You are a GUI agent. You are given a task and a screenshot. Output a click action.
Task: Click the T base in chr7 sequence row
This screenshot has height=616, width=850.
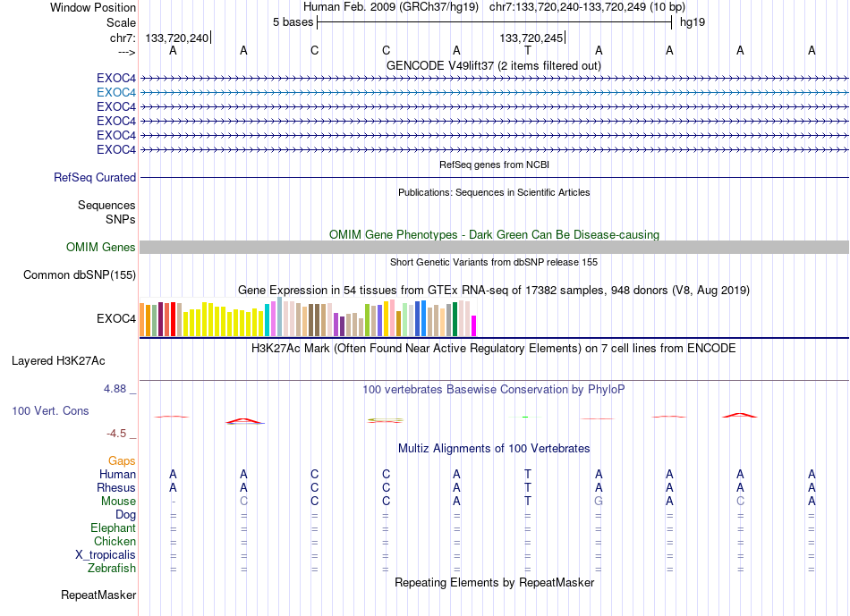click(528, 50)
